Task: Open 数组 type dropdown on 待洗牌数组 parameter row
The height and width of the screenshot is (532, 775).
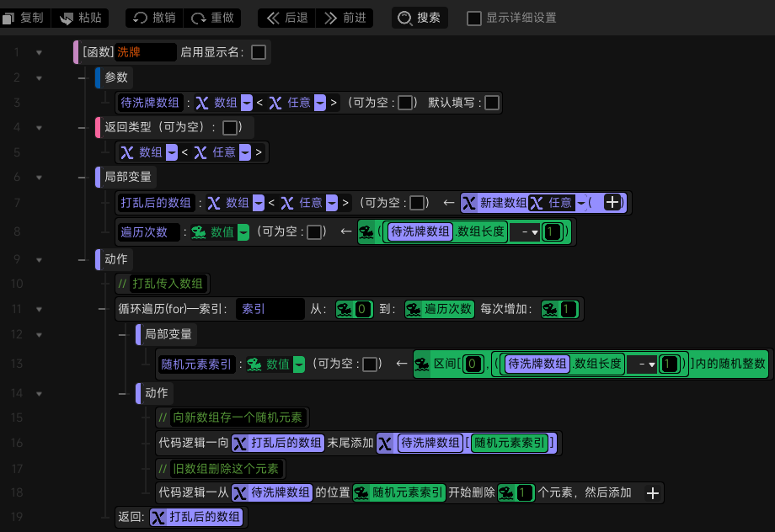Action: 247,103
